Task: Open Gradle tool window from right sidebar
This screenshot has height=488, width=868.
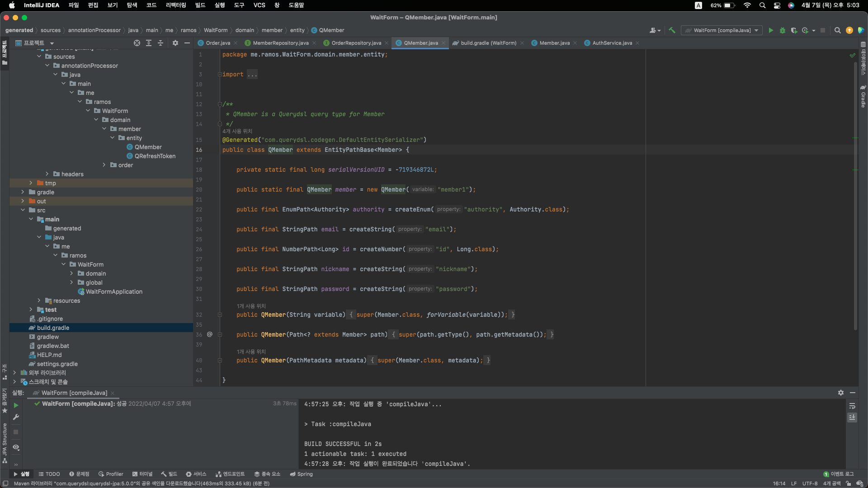Action: [x=863, y=96]
